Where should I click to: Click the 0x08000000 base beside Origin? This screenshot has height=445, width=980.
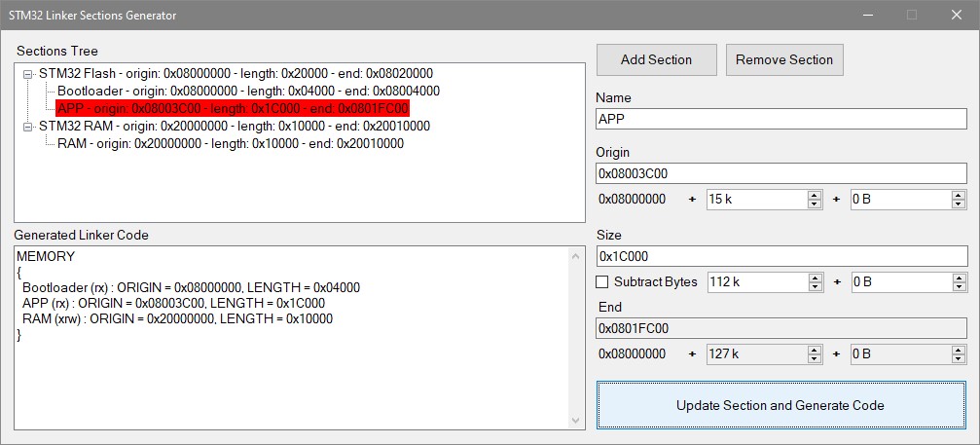633,200
